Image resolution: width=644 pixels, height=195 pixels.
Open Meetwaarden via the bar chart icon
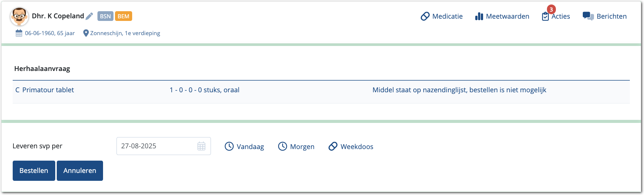coord(479,16)
